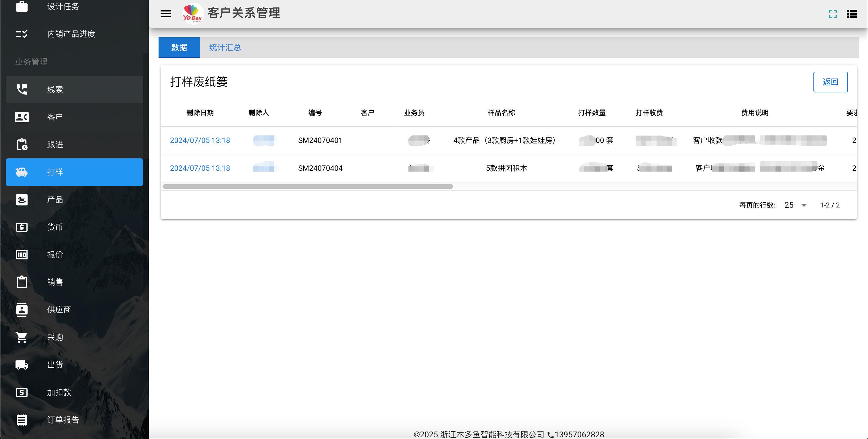Image resolution: width=868 pixels, height=439 pixels.
Task: Open 订单报告 receipt icon
Action: point(22,420)
